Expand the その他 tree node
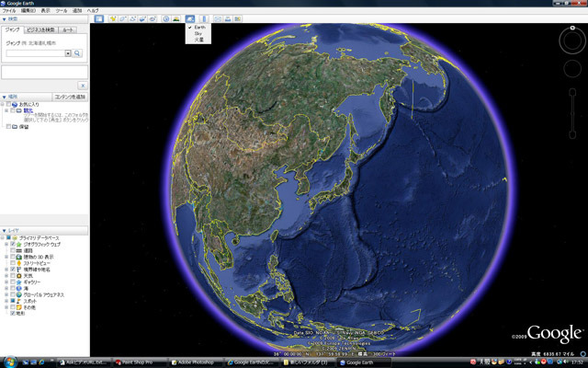588x368 pixels. click(x=6, y=307)
